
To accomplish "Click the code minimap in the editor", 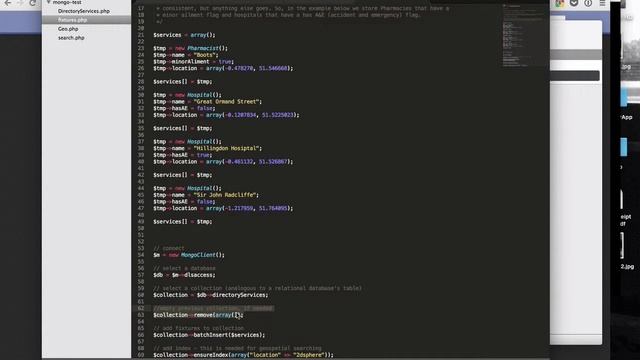I will (524, 35).
